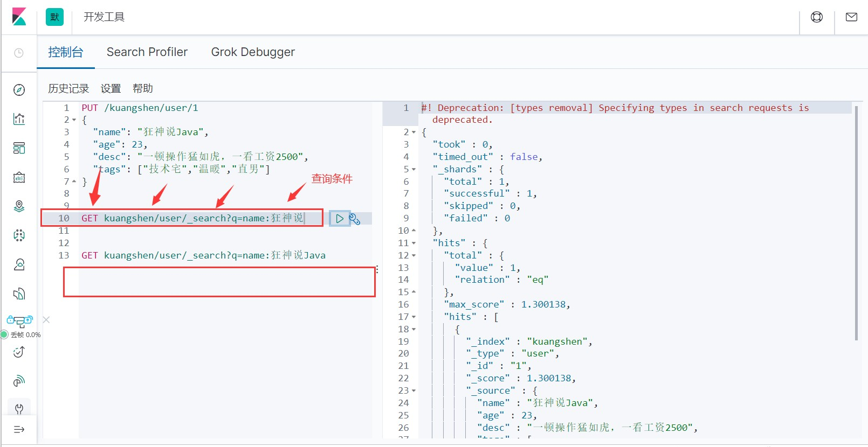
Task: Switch to the Search Profiler tab
Action: click(x=147, y=52)
